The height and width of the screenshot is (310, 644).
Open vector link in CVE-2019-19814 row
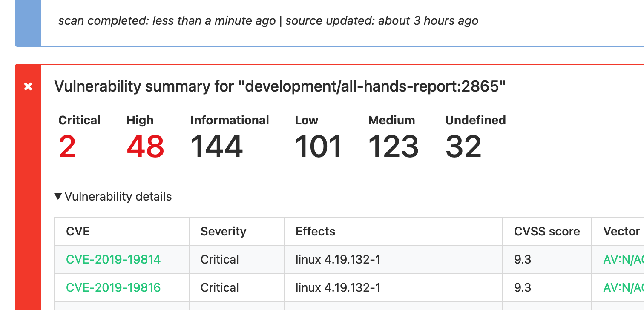(x=624, y=259)
